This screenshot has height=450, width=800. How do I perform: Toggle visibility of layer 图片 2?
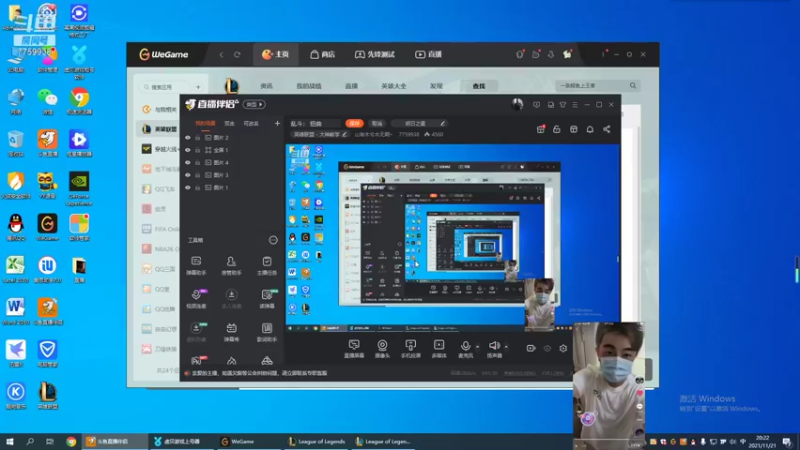188,138
